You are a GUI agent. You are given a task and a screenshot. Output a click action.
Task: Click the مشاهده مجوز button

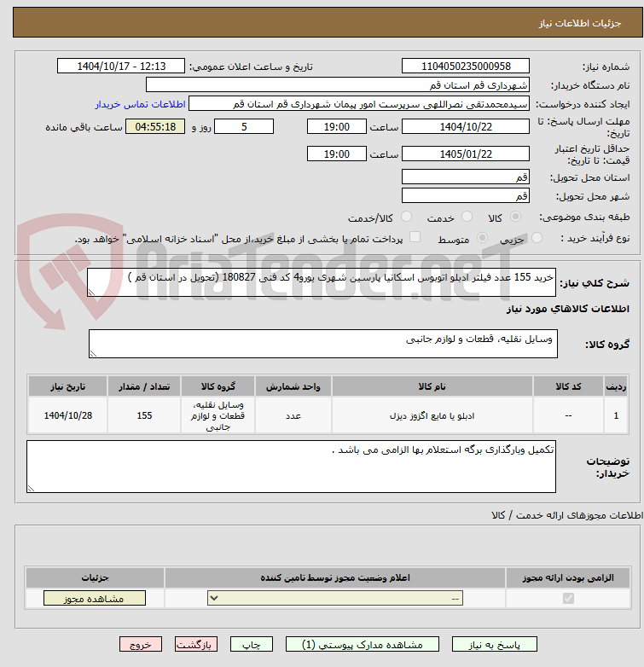point(95,599)
